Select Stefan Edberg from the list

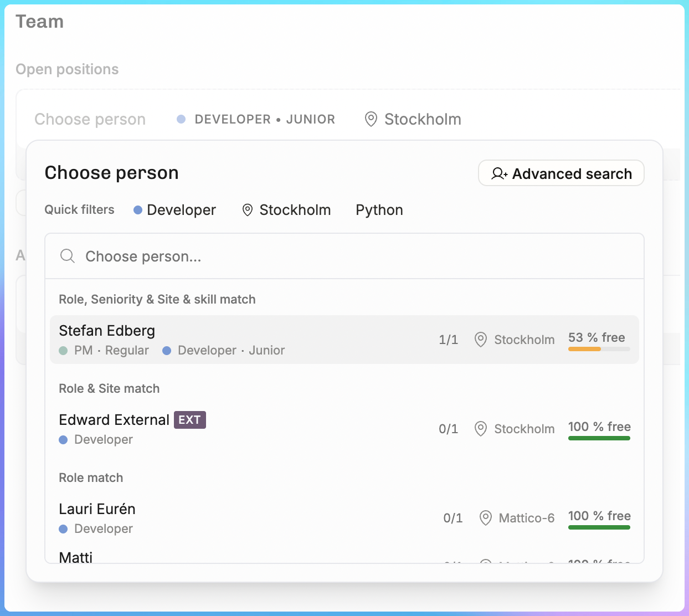click(344, 340)
